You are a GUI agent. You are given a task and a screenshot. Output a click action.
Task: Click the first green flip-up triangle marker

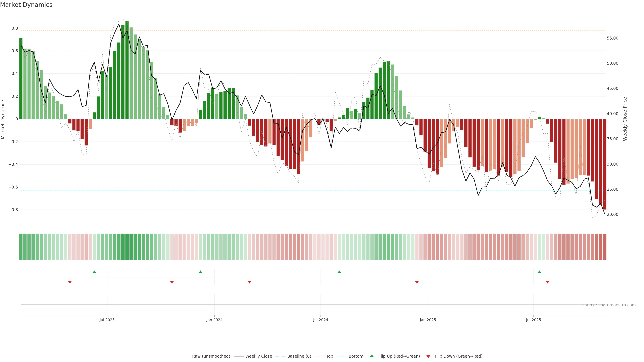point(94,272)
